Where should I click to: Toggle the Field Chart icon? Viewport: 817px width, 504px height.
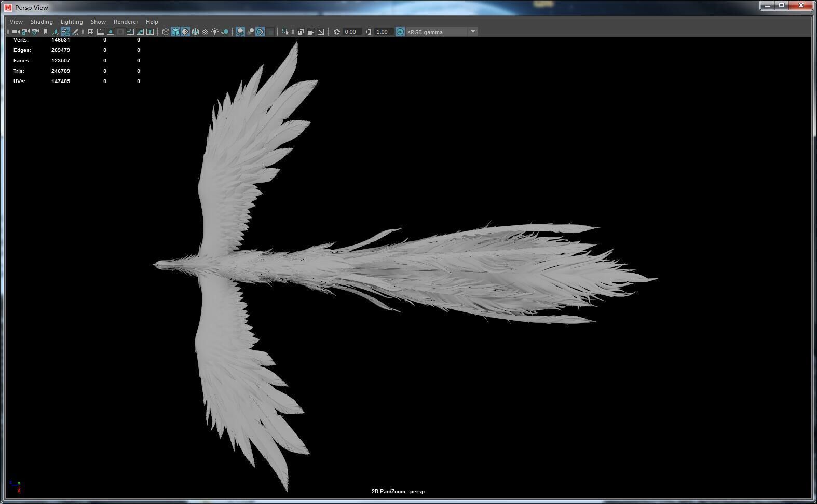pyautogui.click(x=130, y=32)
